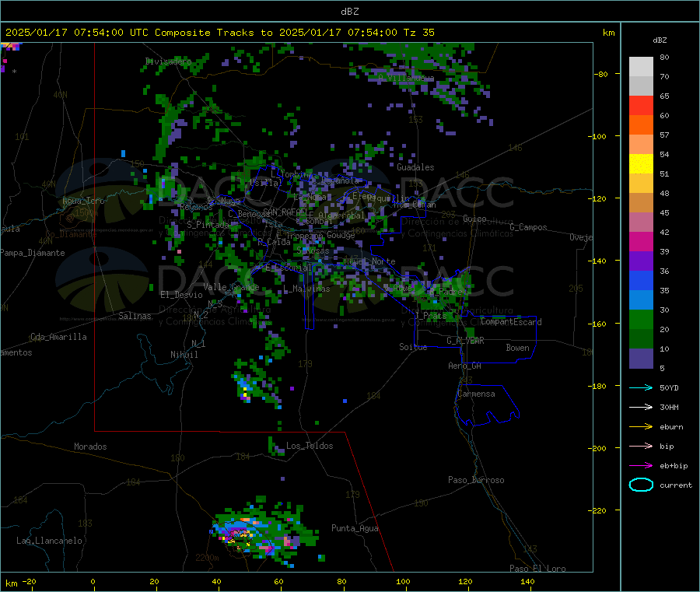Click the 'Aero_GA' label
700x592 pixels.
pos(464,366)
